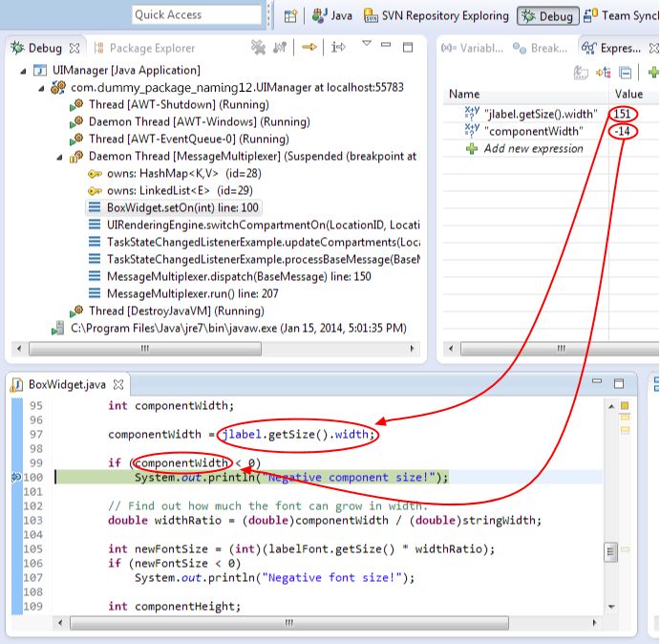Click the debug connect/disconnect toolbar icon
The height and width of the screenshot is (644, 660).
(280, 47)
